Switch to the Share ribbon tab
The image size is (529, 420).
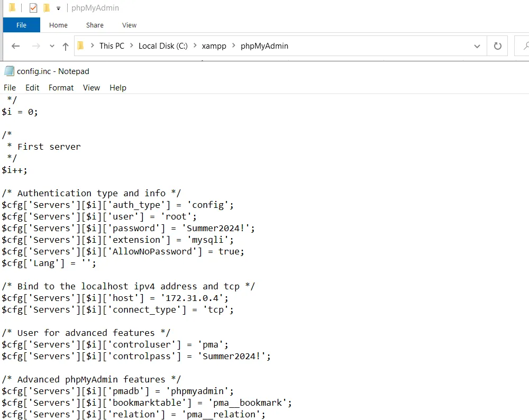[x=94, y=25]
